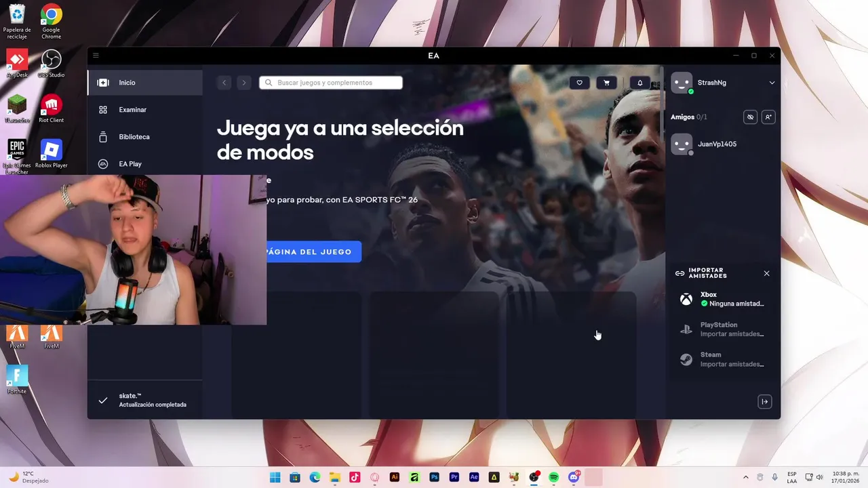Open volume control in tray

(x=820, y=477)
